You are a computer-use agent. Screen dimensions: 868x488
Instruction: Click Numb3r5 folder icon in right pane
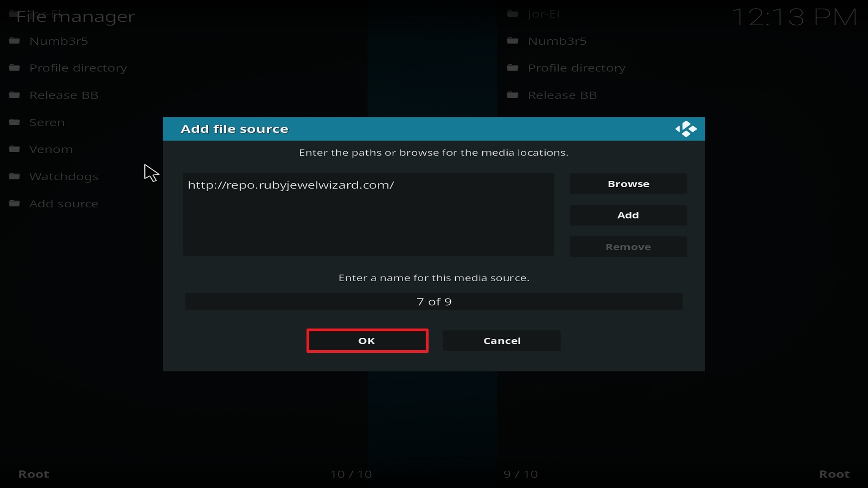click(x=513, y=41)
